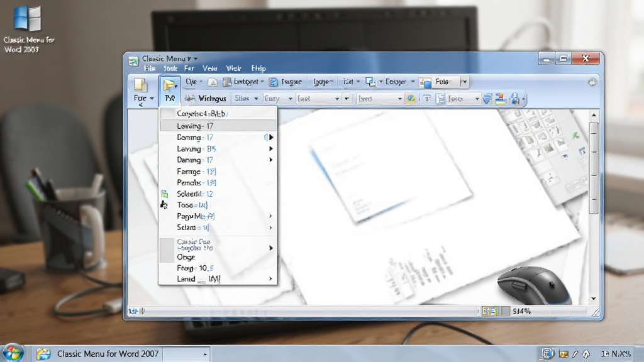Open the Veiw menu
Screen dimensions: 644x362
click(210, 68)
